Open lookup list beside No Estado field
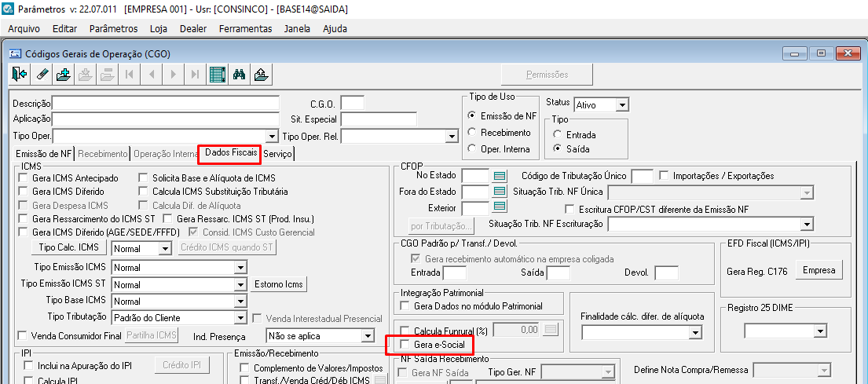The height and width of the screenshot is (384, 868). click(x=500, y=176)
